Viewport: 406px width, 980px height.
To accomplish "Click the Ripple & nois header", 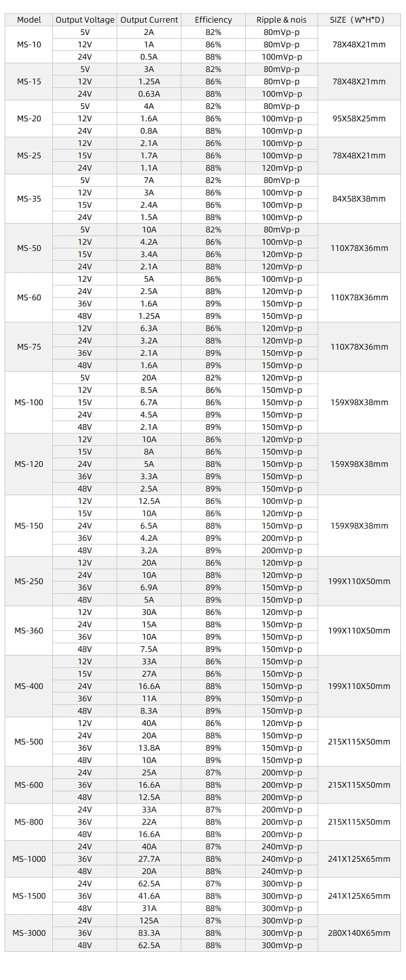I will (x=281, y=20).
